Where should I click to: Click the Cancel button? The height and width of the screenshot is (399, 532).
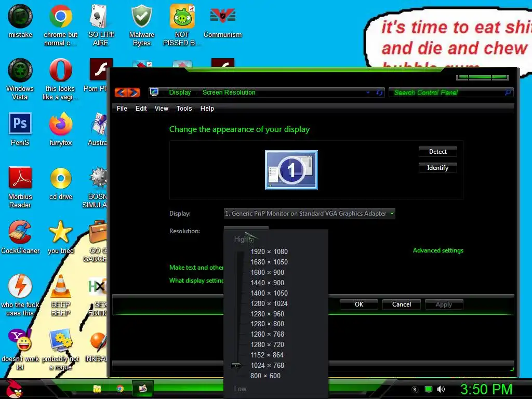(402, 304)
